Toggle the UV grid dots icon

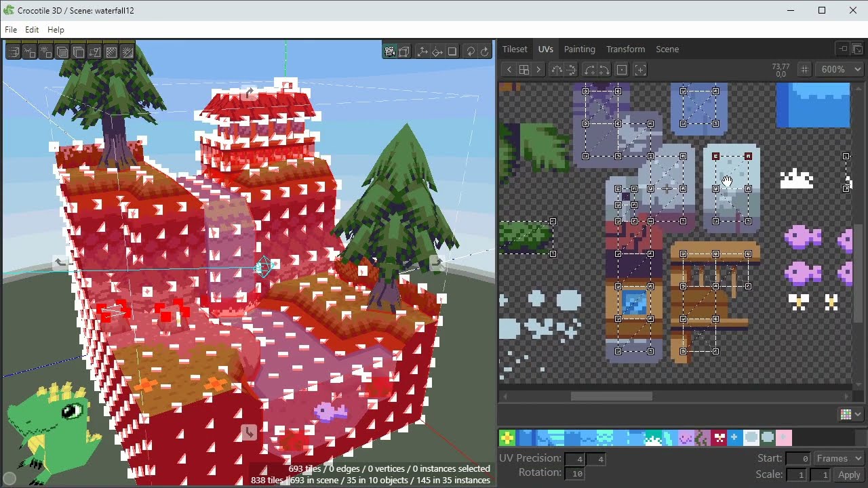point(804,69)
